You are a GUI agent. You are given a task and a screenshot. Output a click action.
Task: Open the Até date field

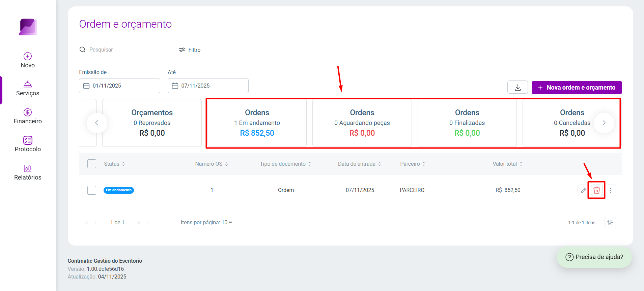(x=208, y=86)
